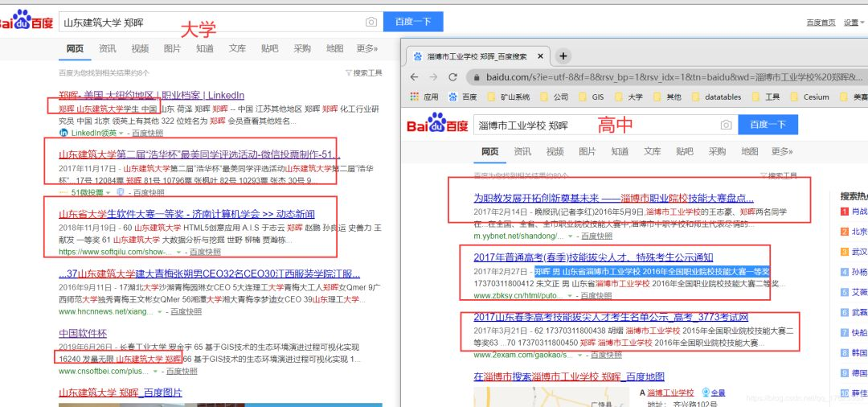Go back in Chrome window
Viewport: 868px width, 407px height.
415,77
